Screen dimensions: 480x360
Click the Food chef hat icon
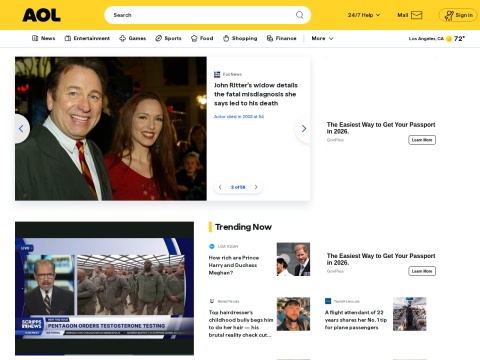point(194,38)
